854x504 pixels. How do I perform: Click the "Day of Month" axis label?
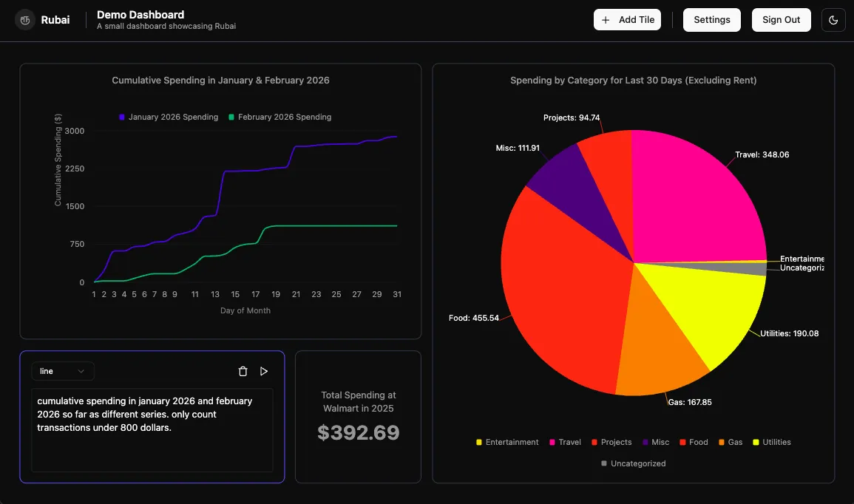tap(245, 311)
